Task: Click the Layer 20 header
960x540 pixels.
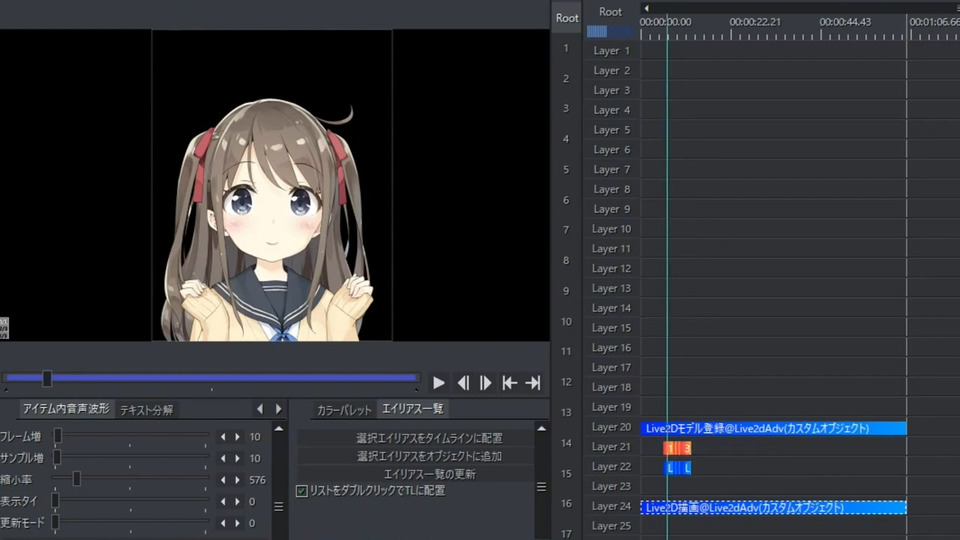Action: click(612, 427)
